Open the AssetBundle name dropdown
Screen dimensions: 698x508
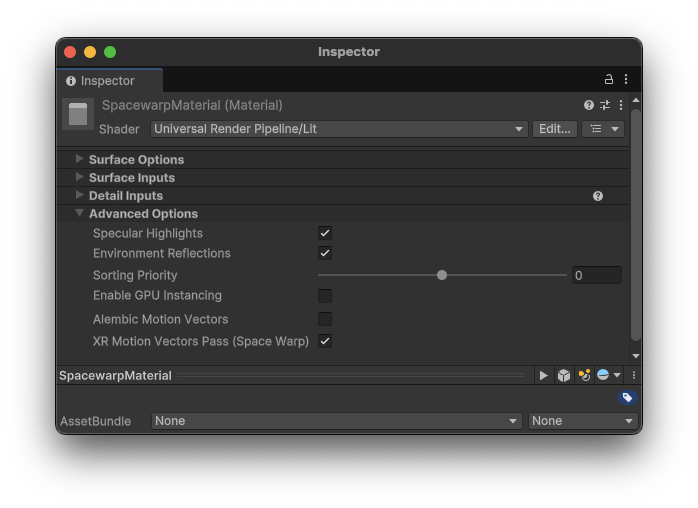tap(337, 421)
